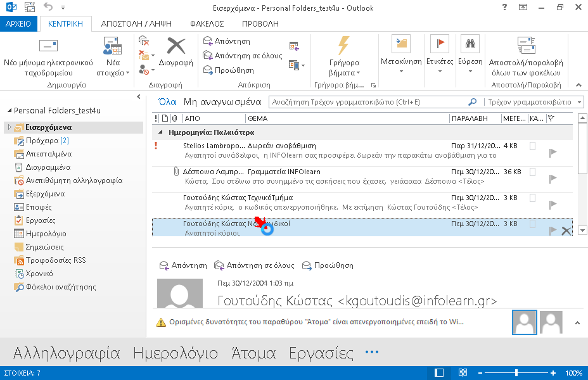Open the New Items button
Screen dimensions: 588x380
[x=113, y=56]
